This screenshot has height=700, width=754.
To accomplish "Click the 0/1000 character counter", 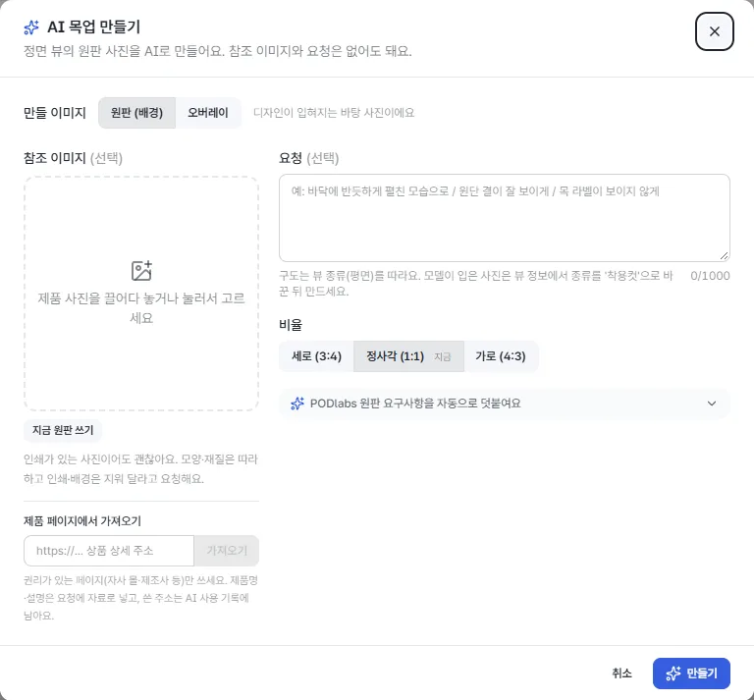I will coord(710,276).
